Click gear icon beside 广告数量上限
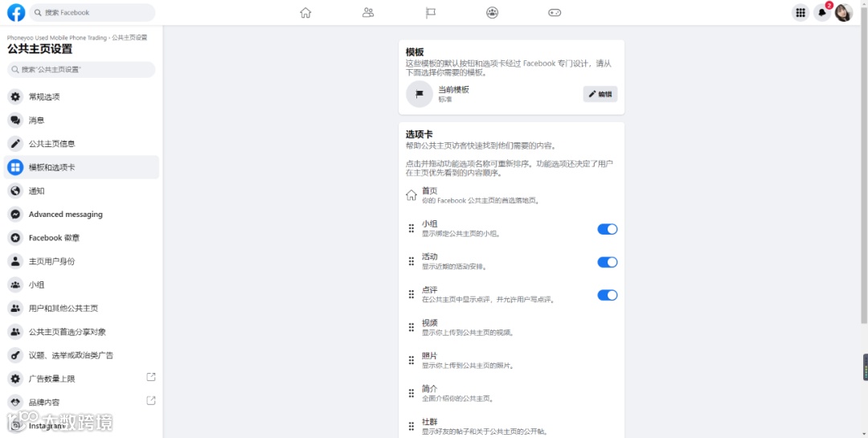The width and height of the screenshot is (868, 438). pyautogui.click(x=15, y=379)
